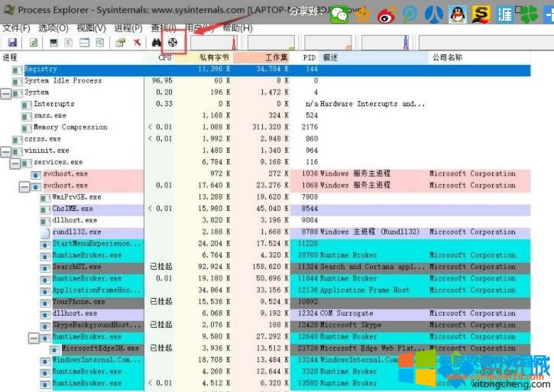Collapse the wininit.exe tree node
554x392 pixels.
point(7,151)
